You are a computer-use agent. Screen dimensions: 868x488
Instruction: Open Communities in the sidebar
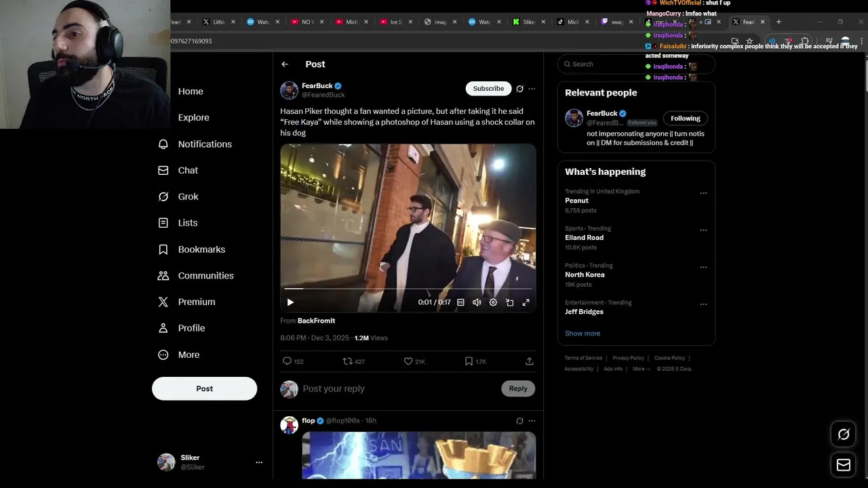pyautogui.click(x=195, y=276)
